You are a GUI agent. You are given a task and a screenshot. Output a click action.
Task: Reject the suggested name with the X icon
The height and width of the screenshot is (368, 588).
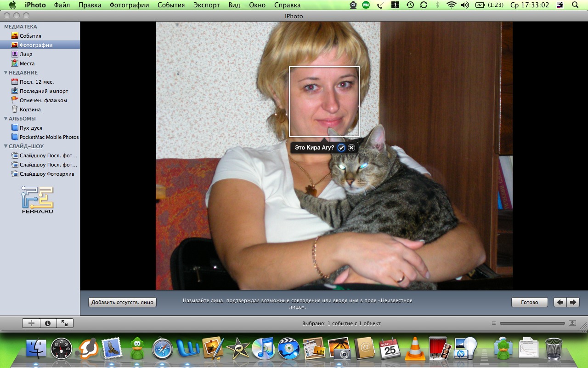(x=351, y=148)
